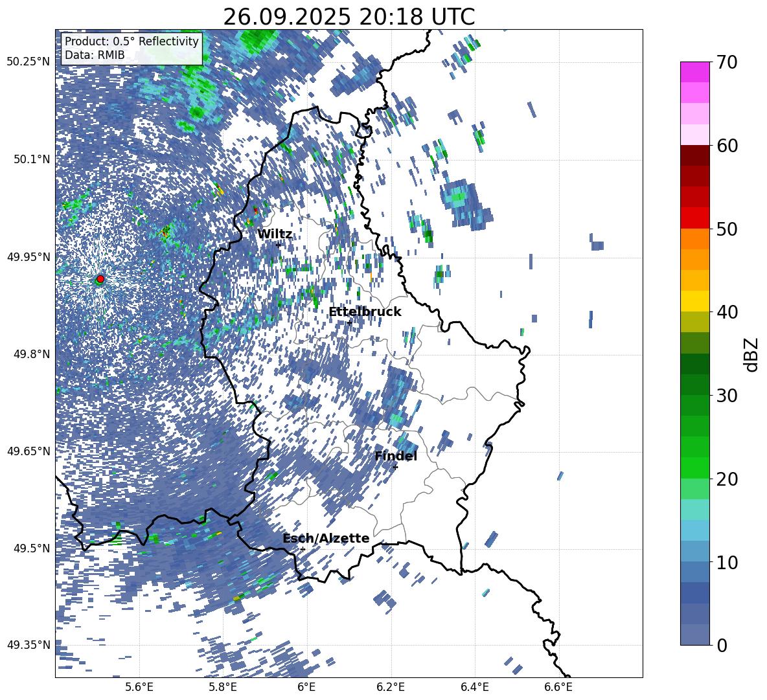Click the dark red colorbar segment below 60

pyautogui.click(x=694, y=156)
